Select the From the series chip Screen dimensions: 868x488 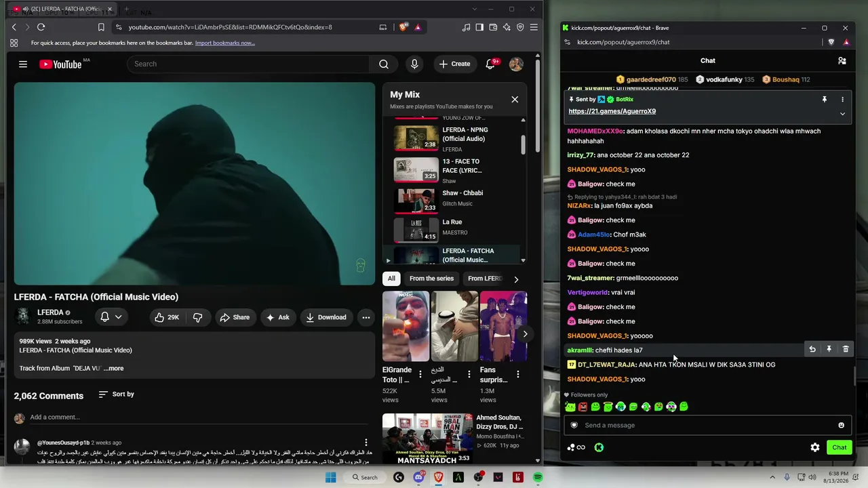pos(431,279)
